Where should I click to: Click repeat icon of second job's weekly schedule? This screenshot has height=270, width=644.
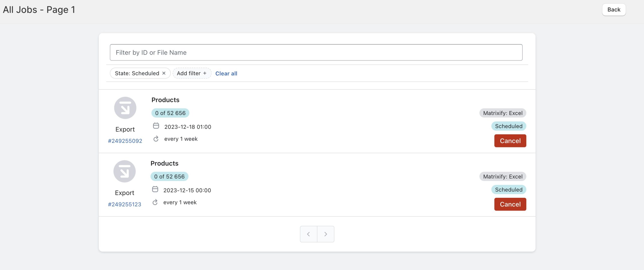click(x=155, y=202)
